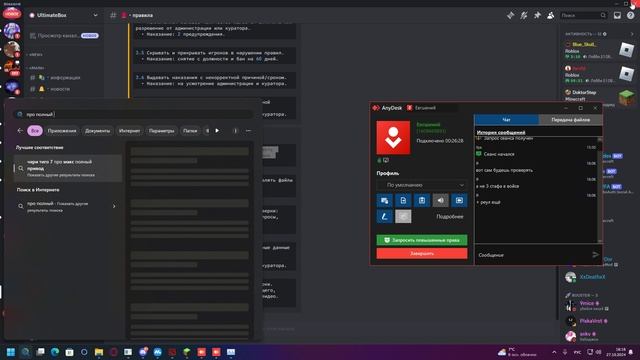Click the back arrow in Windows search panel

(x=20, y=131)
